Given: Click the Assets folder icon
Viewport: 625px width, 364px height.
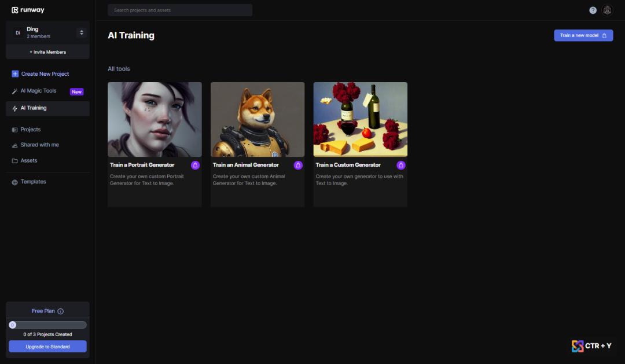Looking at the screenshot, I should (14, 161).
